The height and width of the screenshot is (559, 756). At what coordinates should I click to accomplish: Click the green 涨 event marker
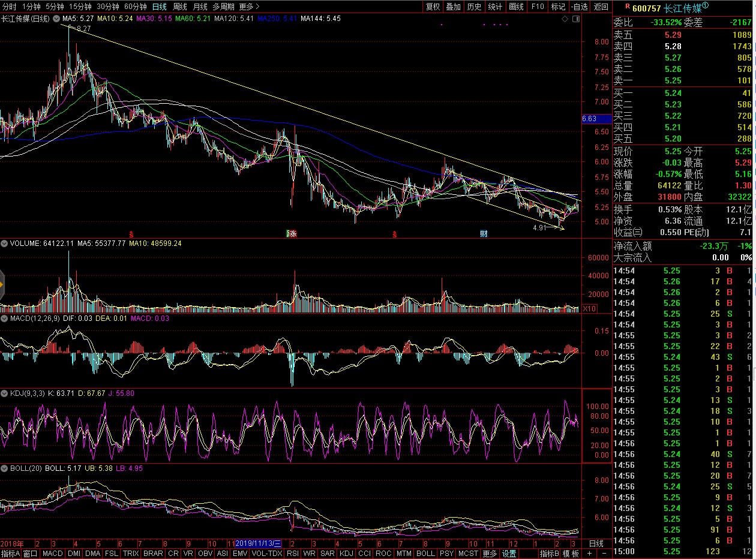pyautogui.click(x=292, y=233)
